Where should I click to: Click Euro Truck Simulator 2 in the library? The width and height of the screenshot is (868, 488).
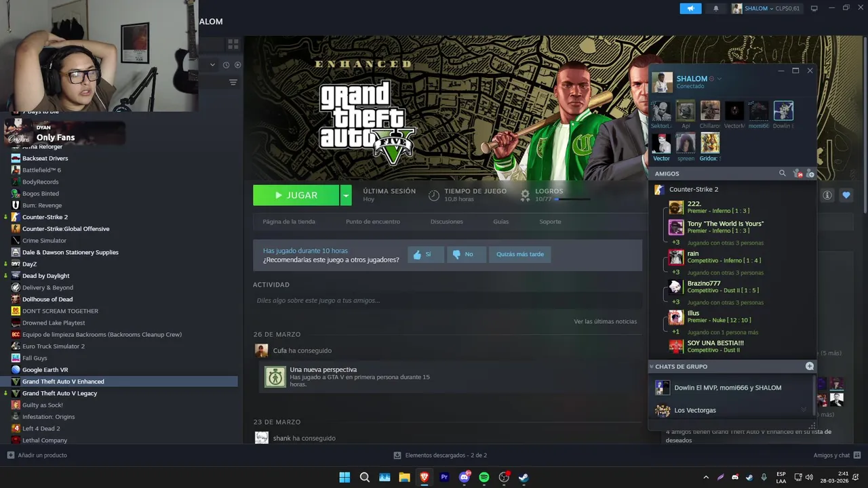tap(54, 346)
